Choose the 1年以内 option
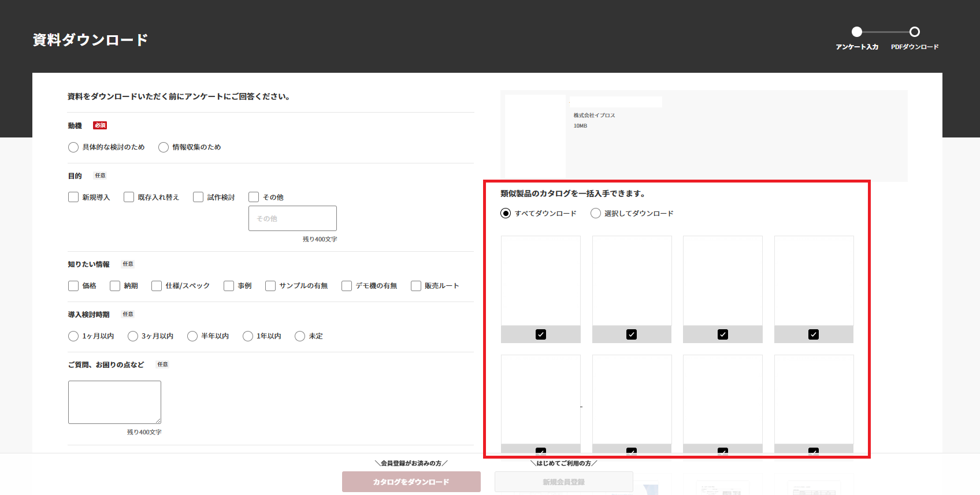The width and height of the screenshot is (980, 495). pos(248,336)
